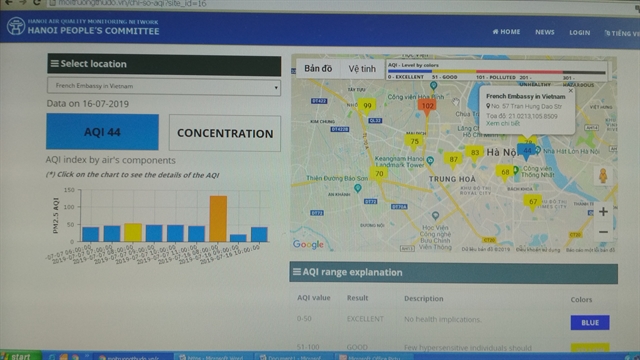Open Street View pegman icon
This screenshot has height=360, width=640.
(x=603, y=176)
